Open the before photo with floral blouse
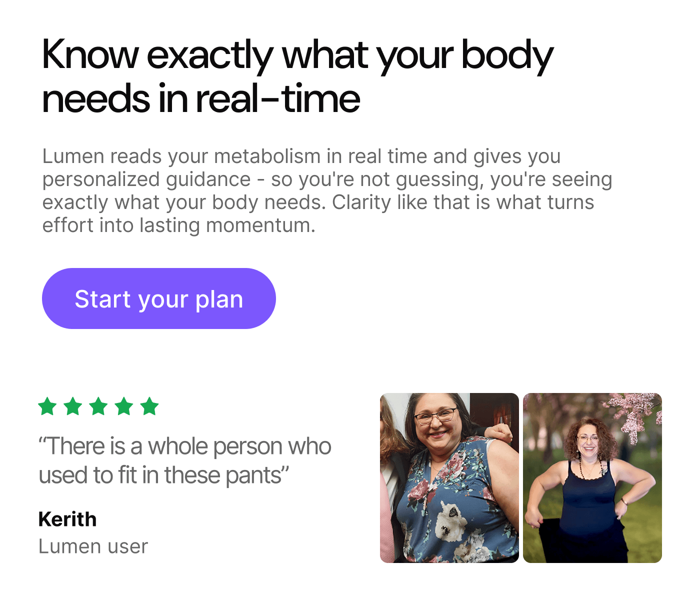This screenshot has width=700, height=595. (x=449, y=477)
